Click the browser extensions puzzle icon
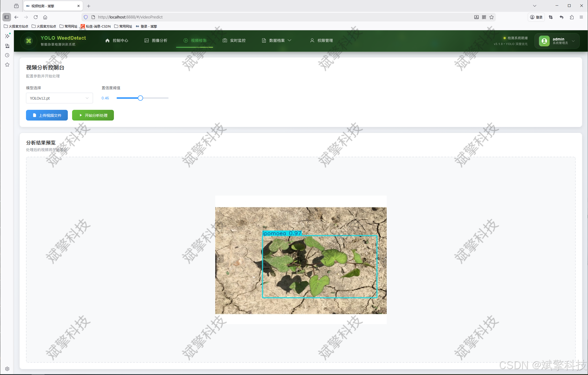Screen dimensions: 588x375 (x=572, y=17)
